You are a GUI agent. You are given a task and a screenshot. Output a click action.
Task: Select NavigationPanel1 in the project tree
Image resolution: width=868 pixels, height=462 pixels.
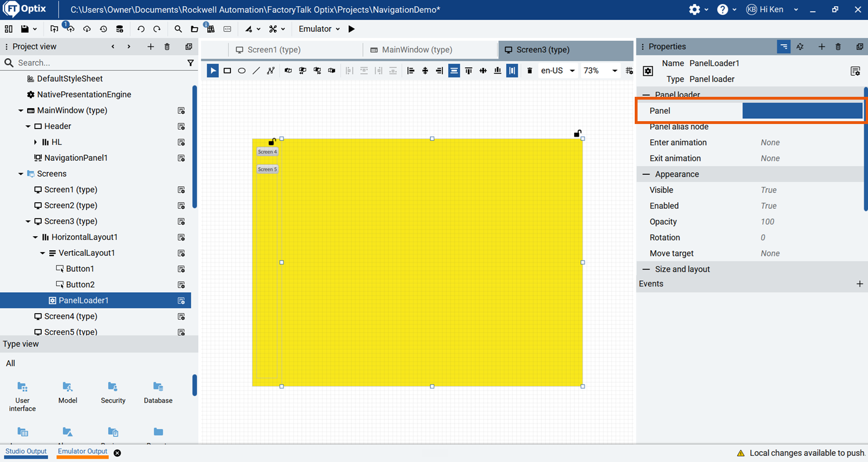76,158
